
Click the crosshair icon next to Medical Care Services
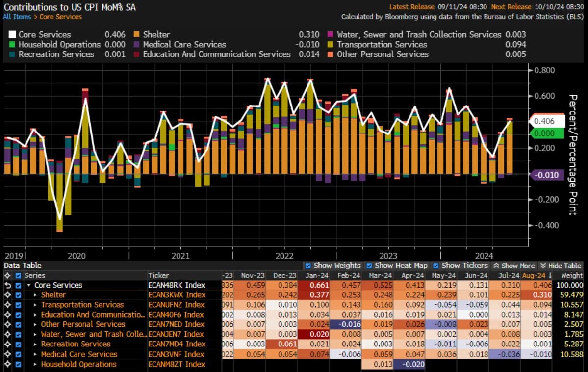click(x=7, y=354)
